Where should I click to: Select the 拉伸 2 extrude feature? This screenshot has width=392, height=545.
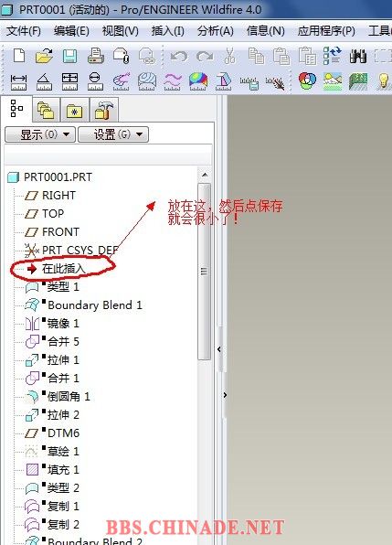point(52,415)
